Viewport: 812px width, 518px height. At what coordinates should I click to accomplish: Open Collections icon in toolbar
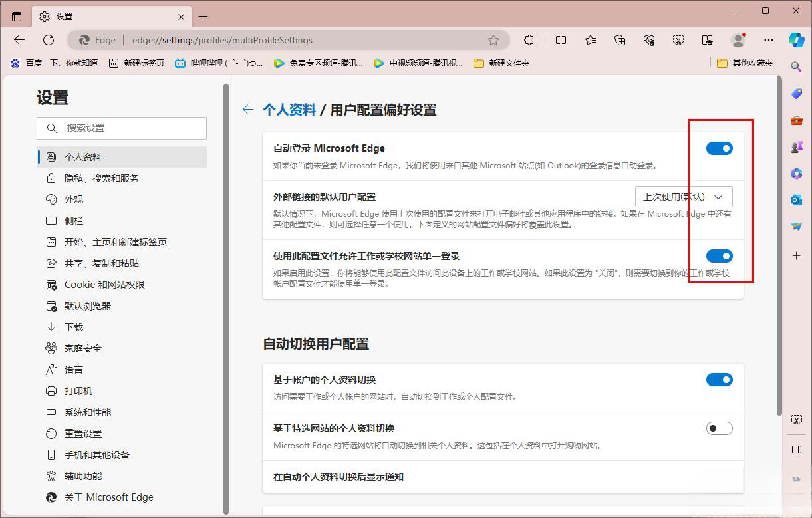coord(620,40)
